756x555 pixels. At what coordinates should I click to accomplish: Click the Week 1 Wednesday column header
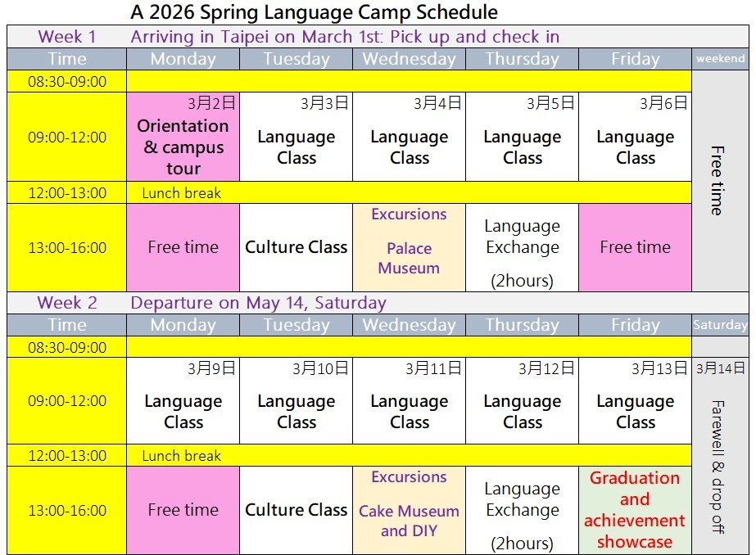(409, 59)
